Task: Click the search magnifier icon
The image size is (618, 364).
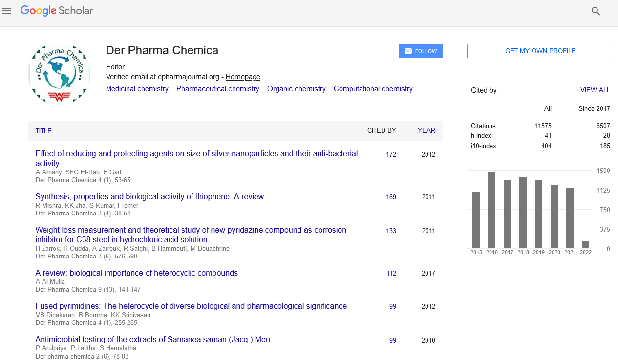Action: tap(596, 11)
